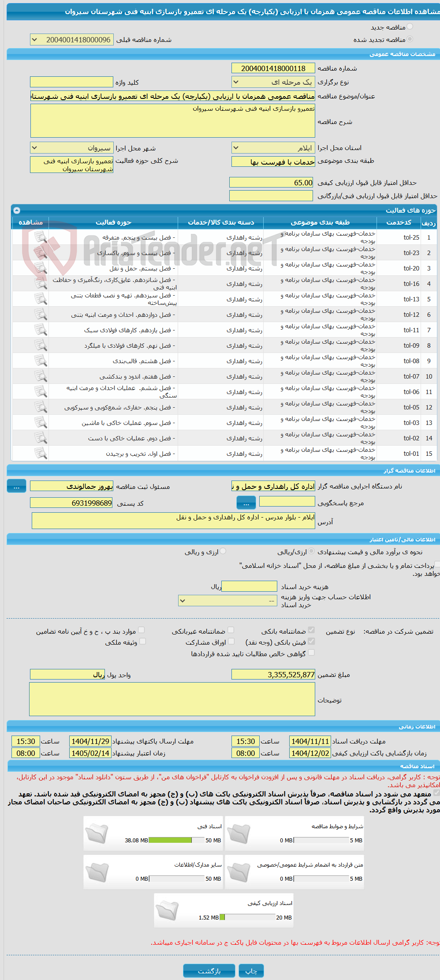This screenshot has height=980, width=440.
Task: Select the مناقصه تجدید شده radio button
Action: (x=410, y=39)
